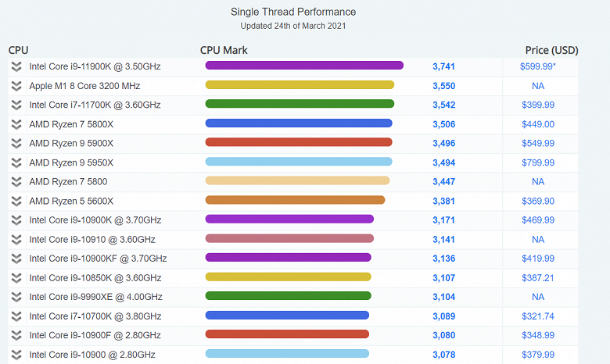610x364 pixels.
Task: Click the CPU column header
Action: 18,50
